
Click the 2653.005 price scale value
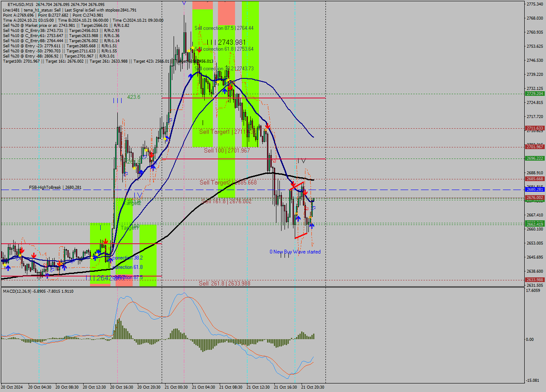point(535,243)
